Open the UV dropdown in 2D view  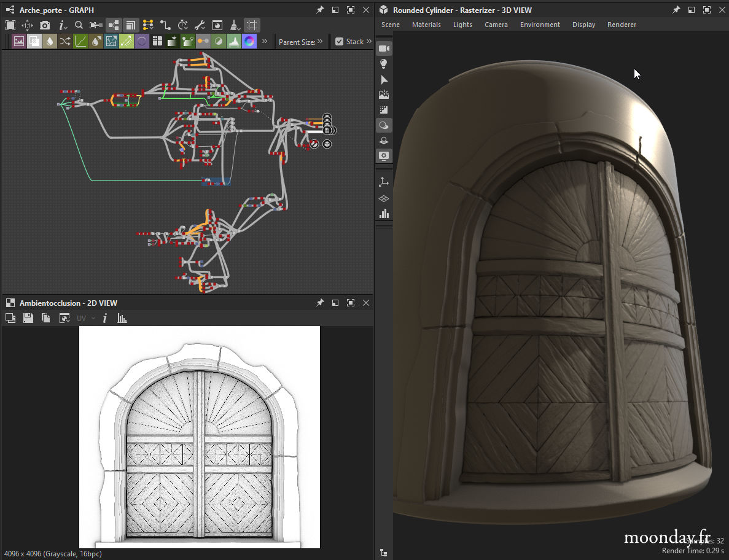85,318
